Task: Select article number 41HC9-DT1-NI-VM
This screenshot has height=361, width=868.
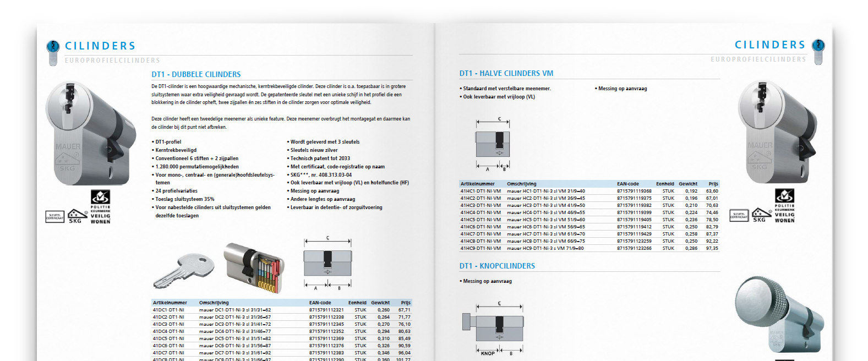Action: point(481,248)
